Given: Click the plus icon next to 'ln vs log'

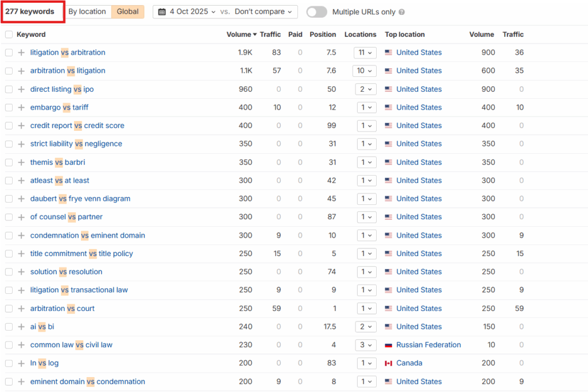Looking at the screenshot, I should click(21, 363).
